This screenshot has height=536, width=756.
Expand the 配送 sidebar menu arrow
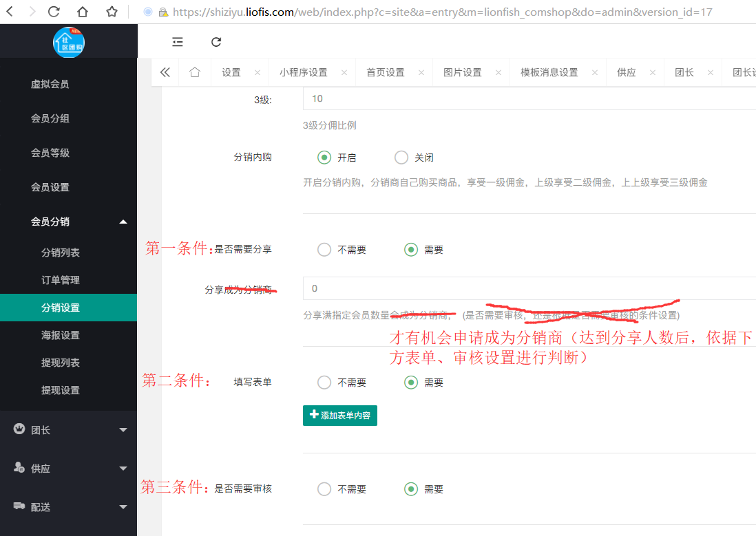(x=123, y=507)
